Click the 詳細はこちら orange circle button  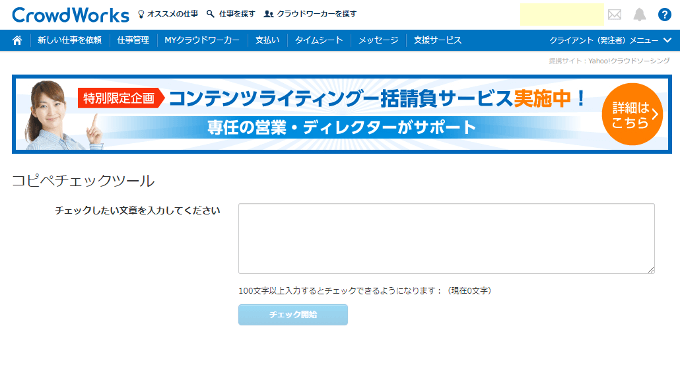tap(632, 114)
